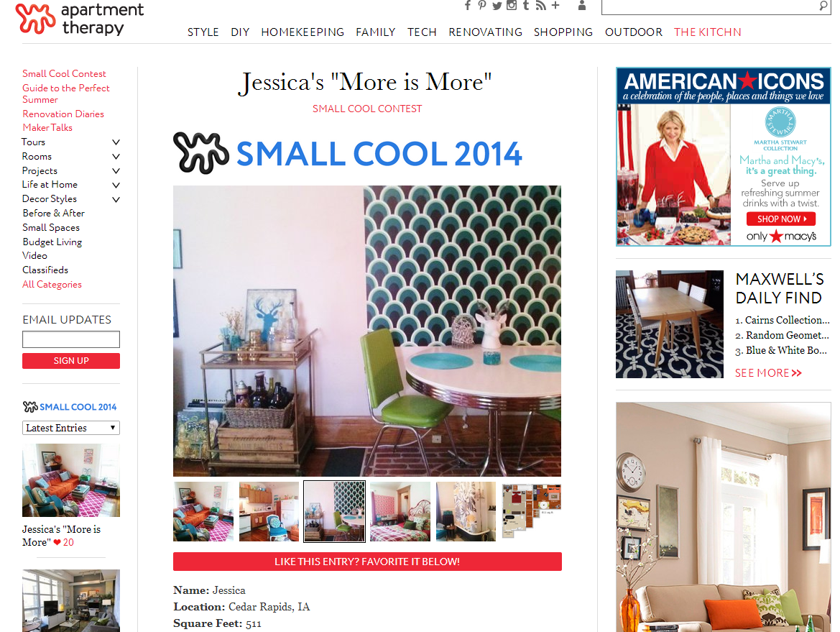Click the SHOP NOW button in Macy's ad

click(781, 219)
